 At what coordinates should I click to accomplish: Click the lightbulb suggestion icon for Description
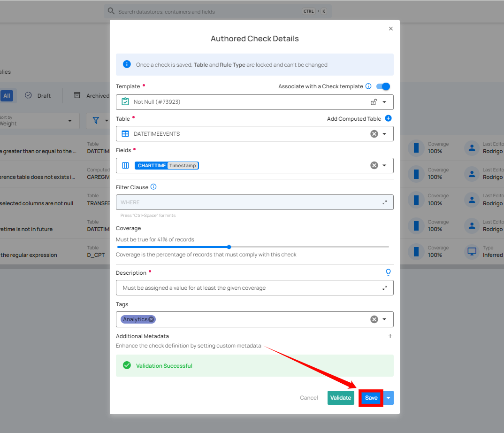click(388, 272)
